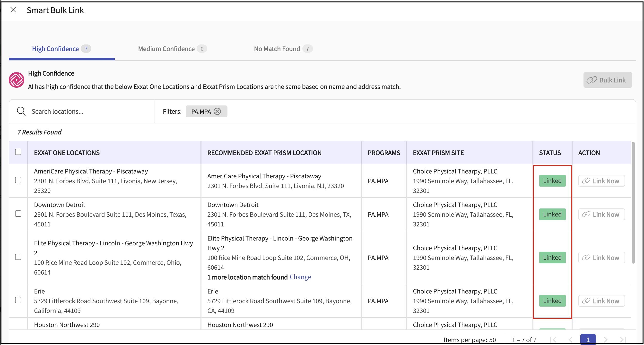Check the AmeriCare Physical Therapy row
This screenshot has height=345, width=644.
coord(18,180)
